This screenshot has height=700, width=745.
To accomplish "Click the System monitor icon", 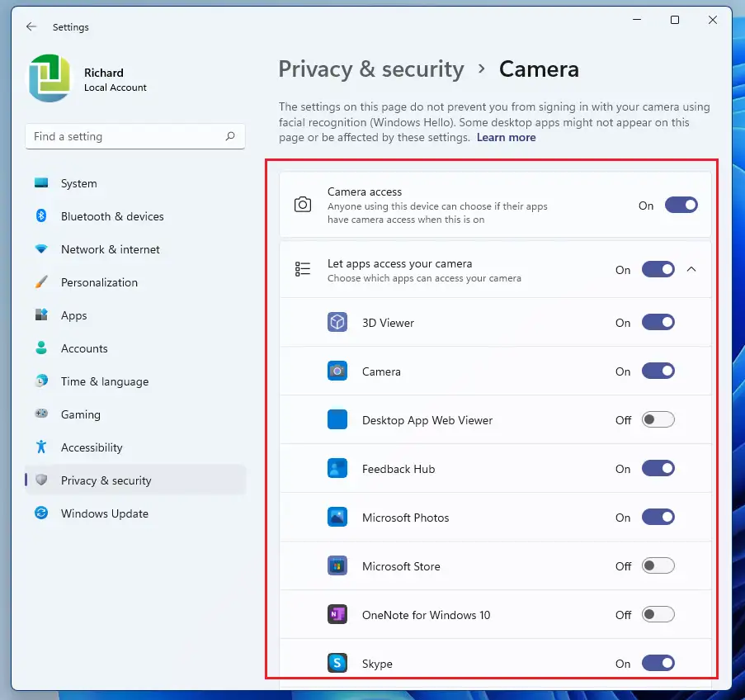I will [x=41, y=183].
